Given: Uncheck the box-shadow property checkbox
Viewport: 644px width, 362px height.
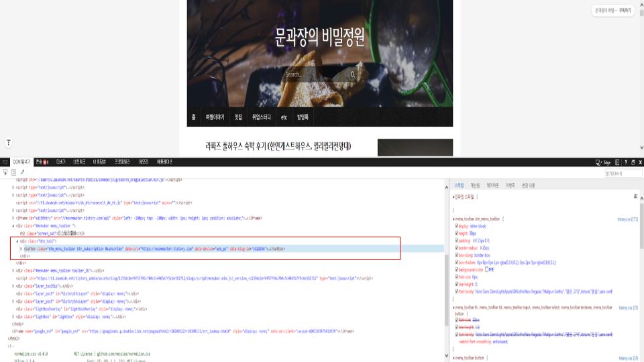Looking at the screenshot, I should point(456,262).
